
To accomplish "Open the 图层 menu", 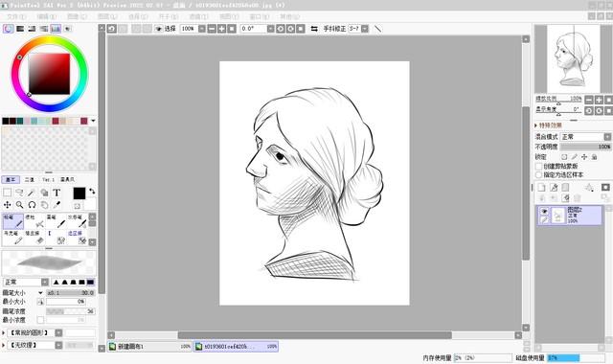I will click(x=107, y=16).
